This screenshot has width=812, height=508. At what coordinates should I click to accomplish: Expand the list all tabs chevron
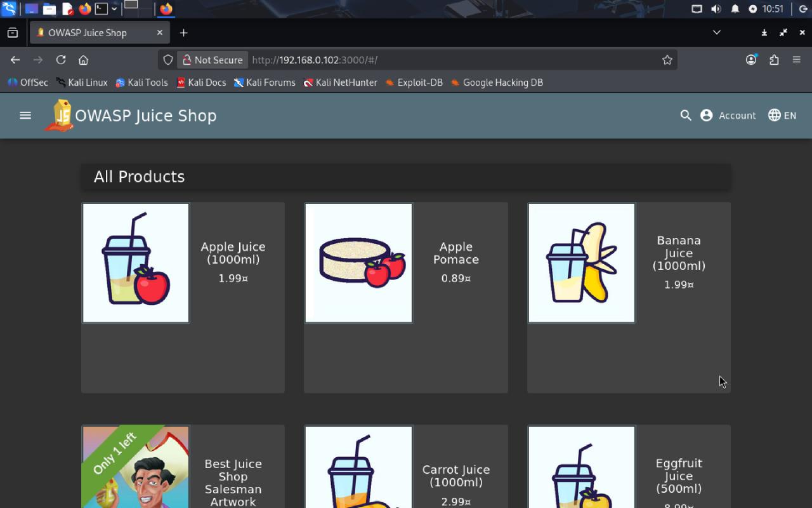pos(717,32)
